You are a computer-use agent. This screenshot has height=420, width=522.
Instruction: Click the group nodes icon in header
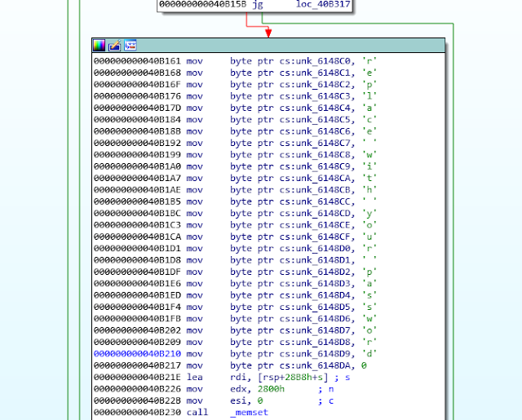pos(130,45)
